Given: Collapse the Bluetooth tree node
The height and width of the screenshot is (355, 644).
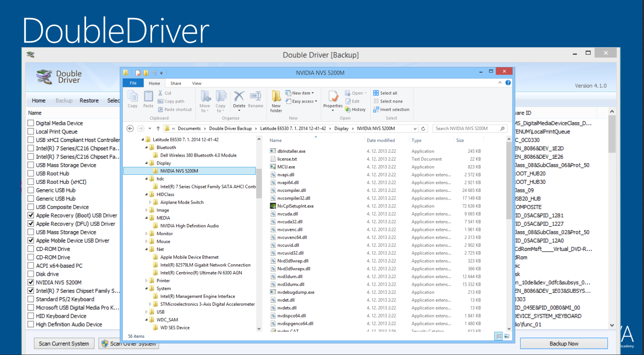Looking at the screenshot, I should tap(146, 147).
